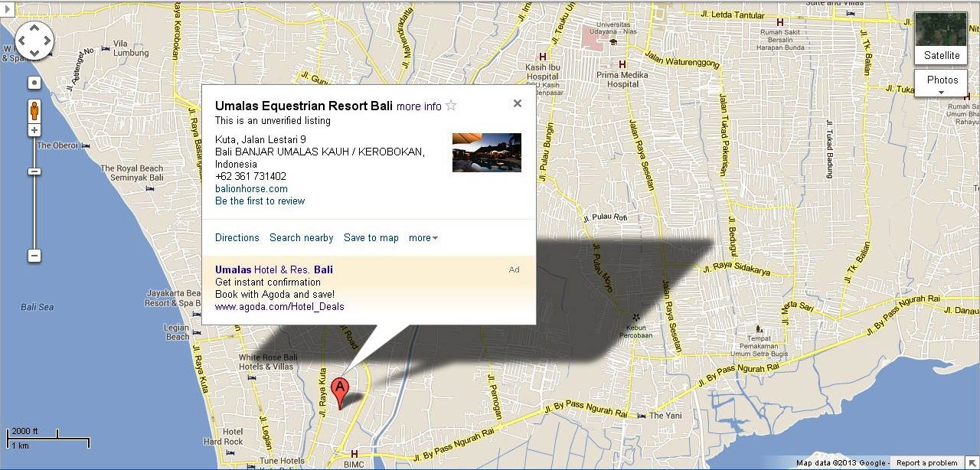This screenshot has width=980, height=470.
Task: Click Prima Medika Hospital H icon
Action: pos(622,64)
